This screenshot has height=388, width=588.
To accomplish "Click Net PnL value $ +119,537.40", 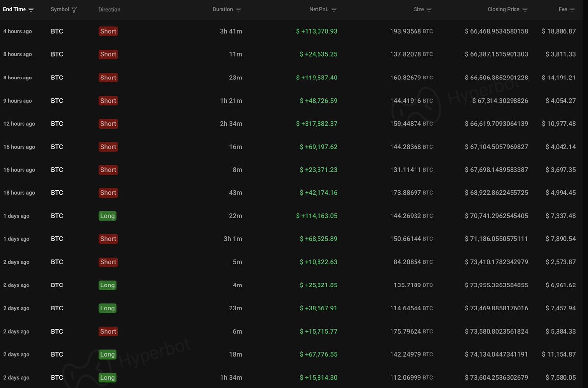I will pos(317,78).
